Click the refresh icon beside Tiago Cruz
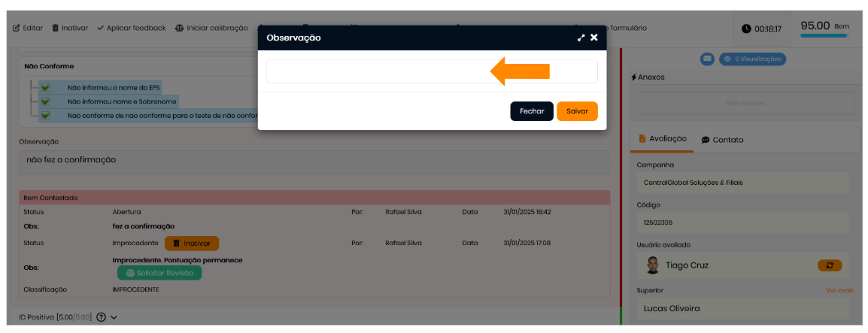The image size is (868, 333). tap(830, 265)
